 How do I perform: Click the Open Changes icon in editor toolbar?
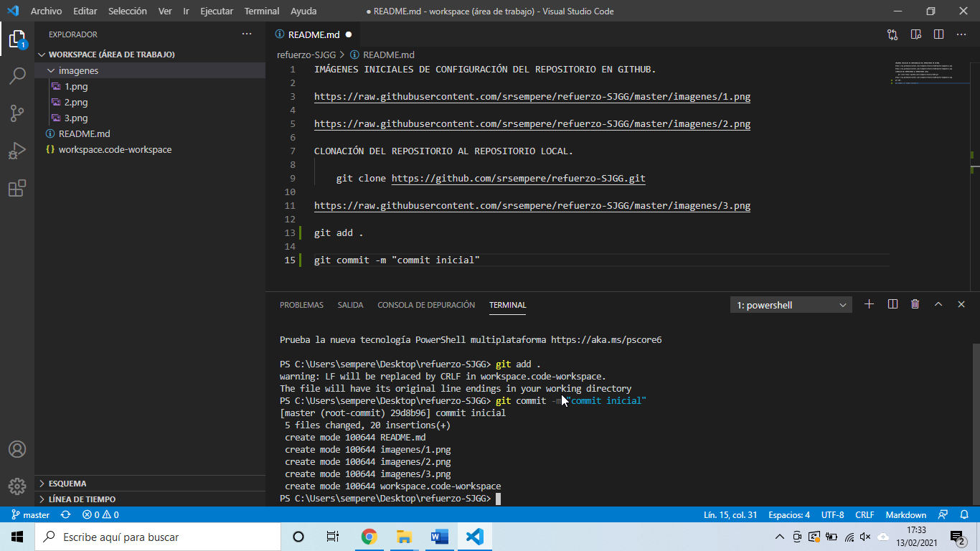pyautogui.click(x=892, y=34)
